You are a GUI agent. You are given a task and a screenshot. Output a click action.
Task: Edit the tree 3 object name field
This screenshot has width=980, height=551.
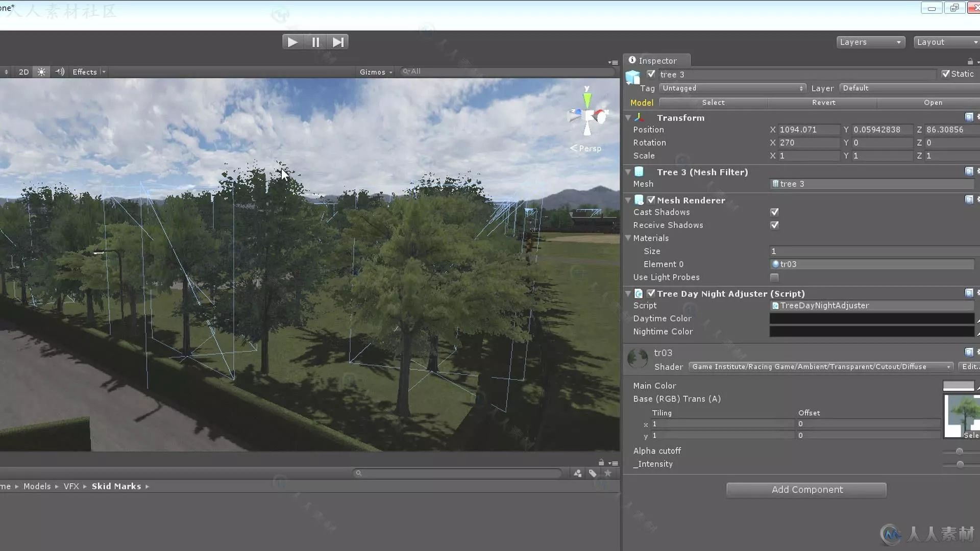tap(797, 74)
